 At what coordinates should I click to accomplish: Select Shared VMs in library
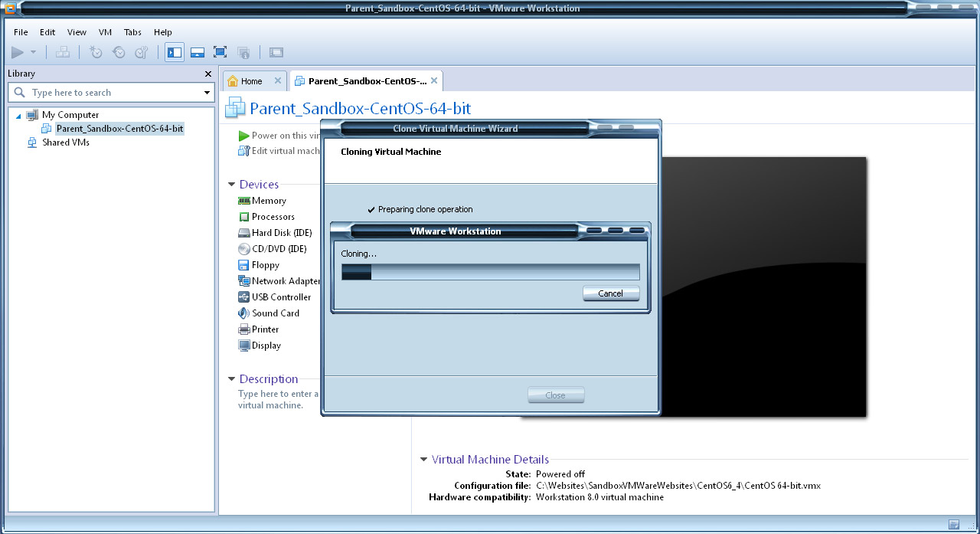[x=66, y=143]
